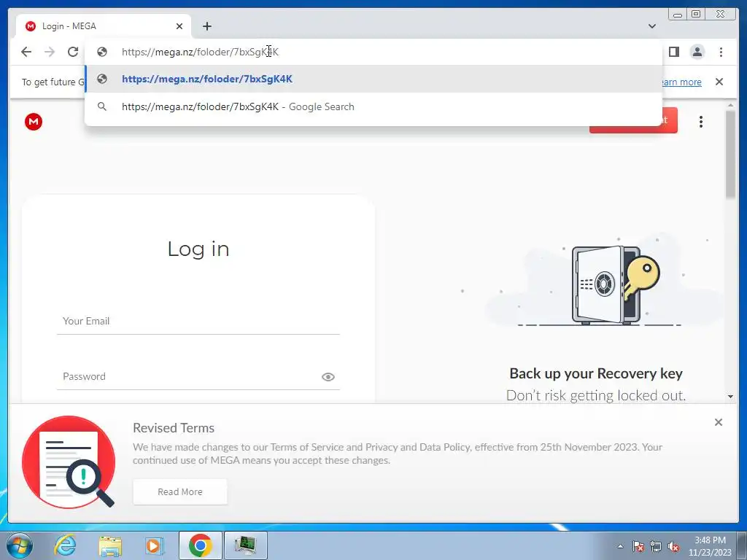747x560 pixels.
Task: Click Back up your Recovery key text
Action: [596, 373]
